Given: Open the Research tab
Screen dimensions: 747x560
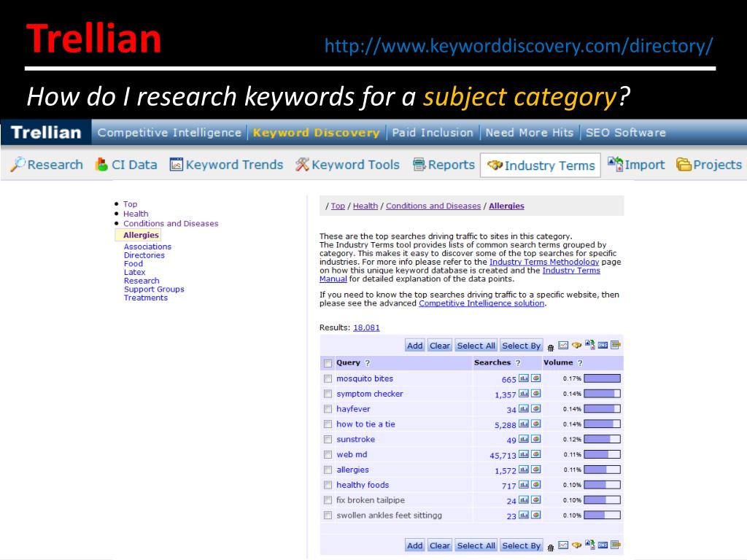Looking at the screenshot, I should (x=47, y=165).
